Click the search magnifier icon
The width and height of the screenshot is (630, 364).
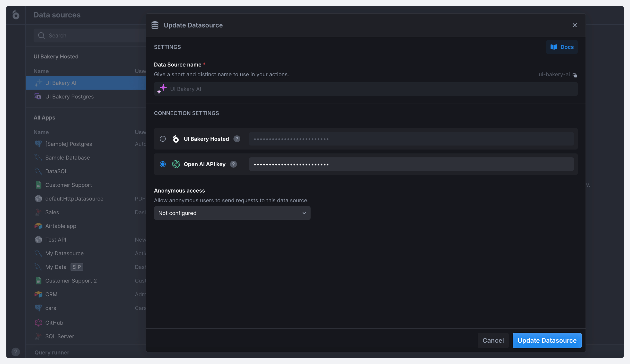tap(41, 35)
